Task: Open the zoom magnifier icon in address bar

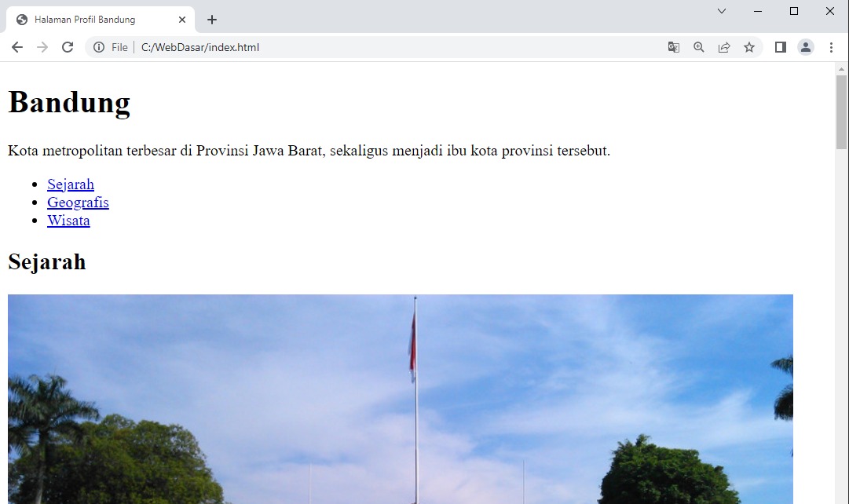Action: (699, 47)
